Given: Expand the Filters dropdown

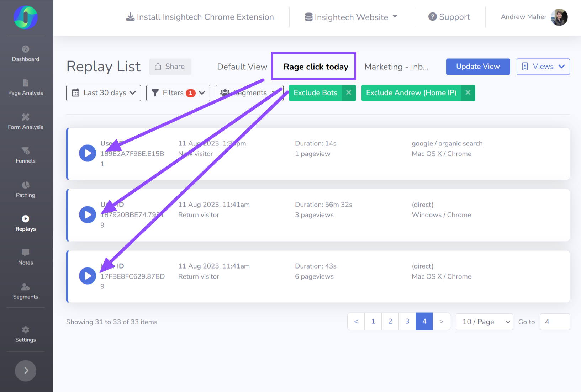Looking at the screenshot, I should tap(178, 93).
